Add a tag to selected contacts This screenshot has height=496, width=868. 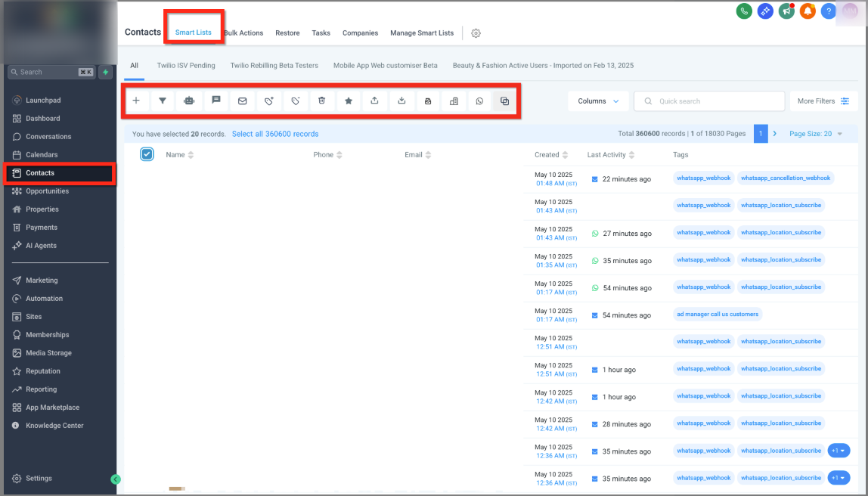click(x=268, y=101)
